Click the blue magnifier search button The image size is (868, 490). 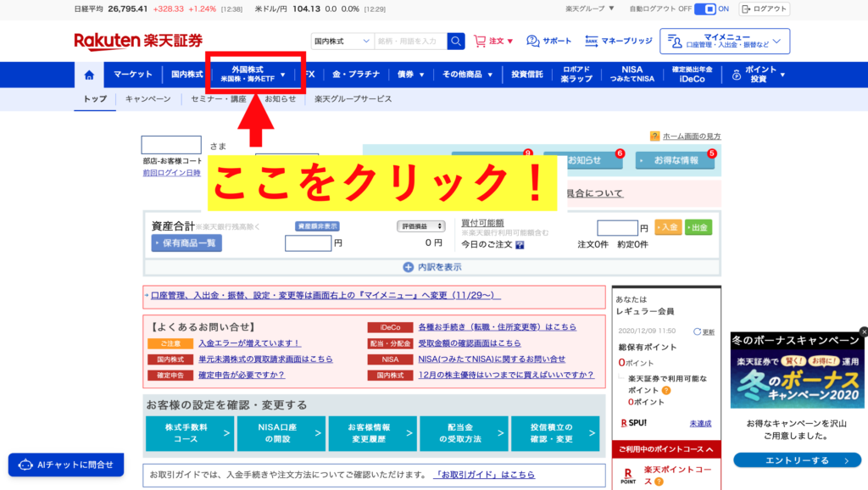[455, 41]
